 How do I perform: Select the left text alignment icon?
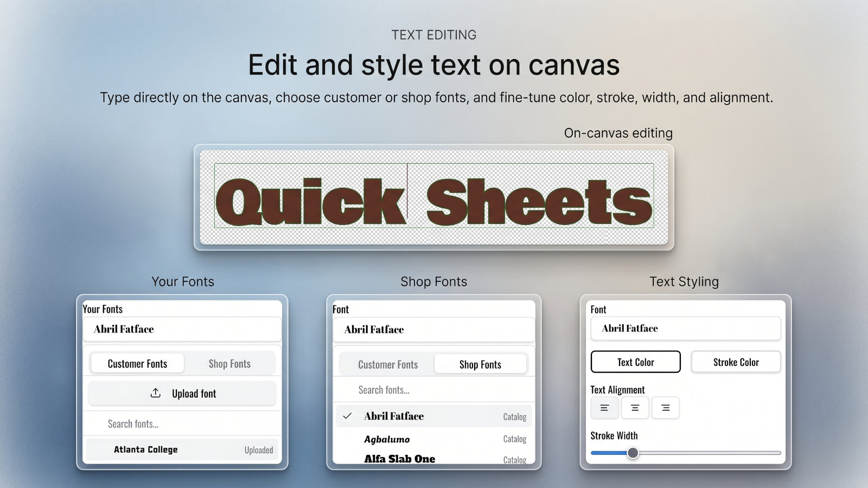(604, 408)
